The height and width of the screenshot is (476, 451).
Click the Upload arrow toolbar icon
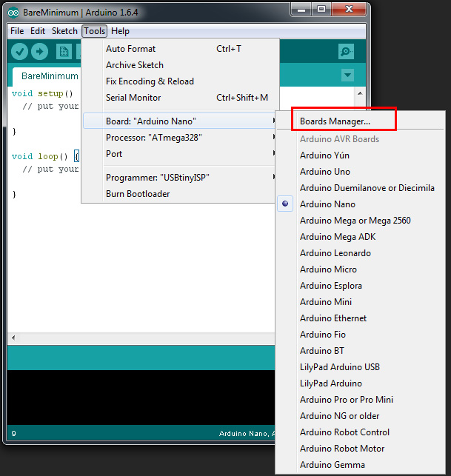coord(39,51)
